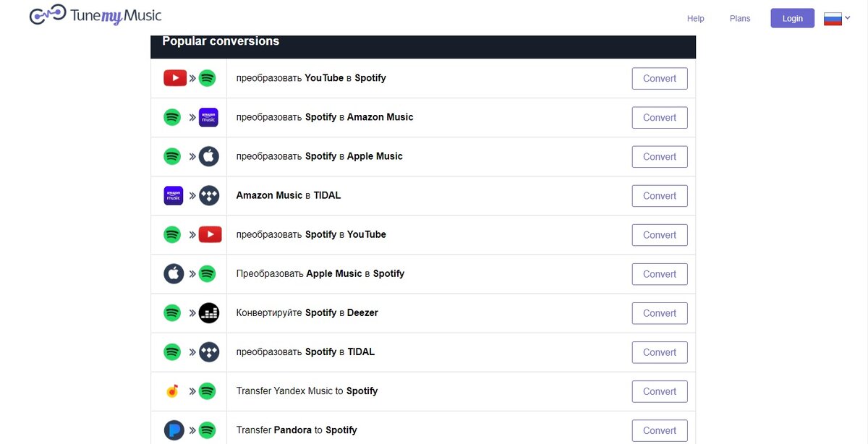Click TIDAL icon in Spotify to TIDAL row
The width and height of the screenshot is (868, 444).
(209, 351)
